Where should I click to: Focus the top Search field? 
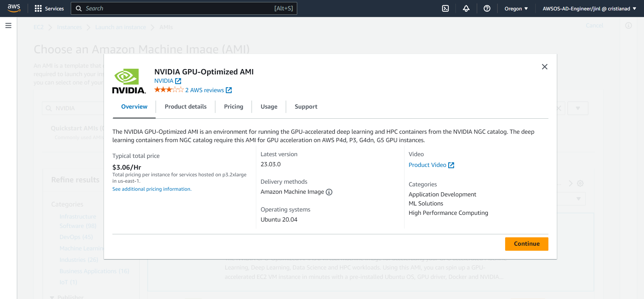(184, 8)
